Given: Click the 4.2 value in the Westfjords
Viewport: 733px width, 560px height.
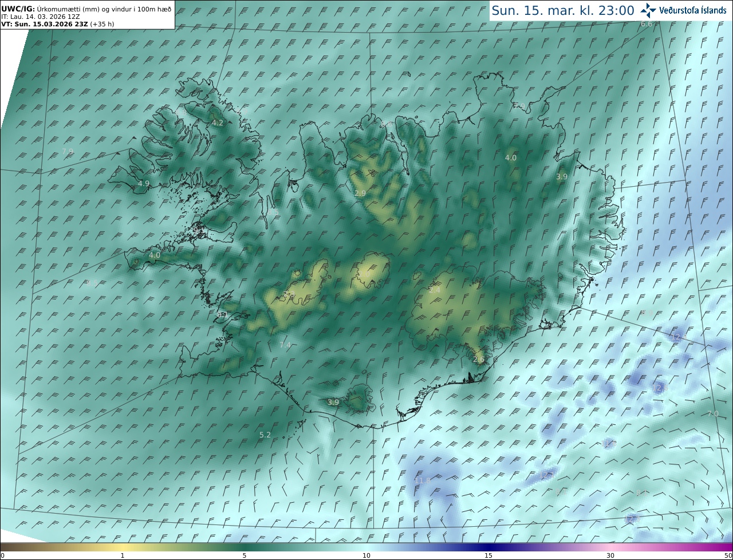Looking at the screenshot, I should 218,123.
